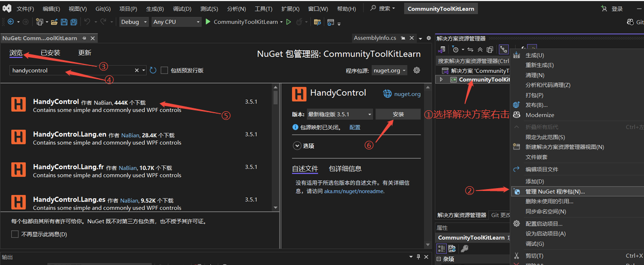Expand the options section chevron
This screenshot has height=265, width=644.
tap(297, 146)
